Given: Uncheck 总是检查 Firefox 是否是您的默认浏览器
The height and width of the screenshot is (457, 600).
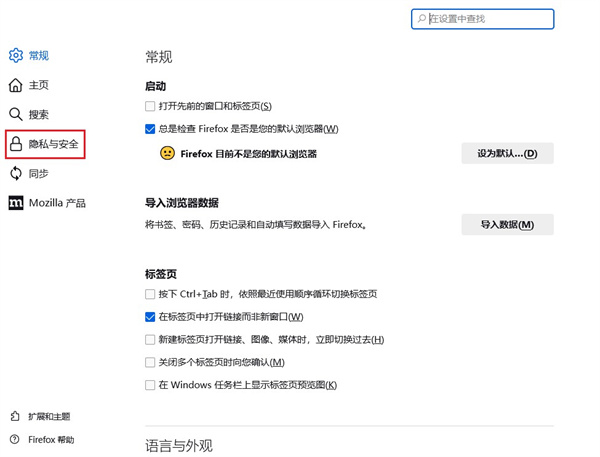Looking at the screenshot, I should tap(150, 129).
